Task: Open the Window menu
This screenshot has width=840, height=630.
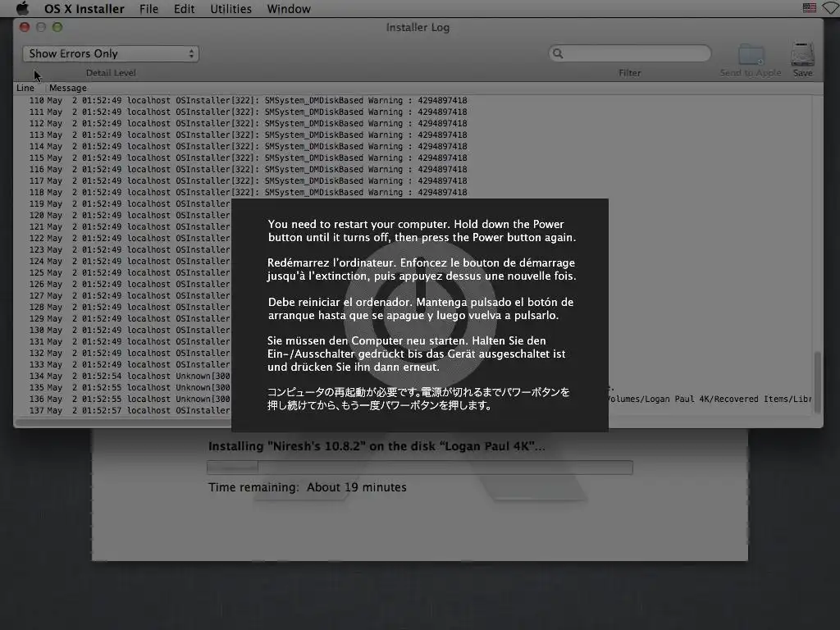Action: (x=289, y=8)
